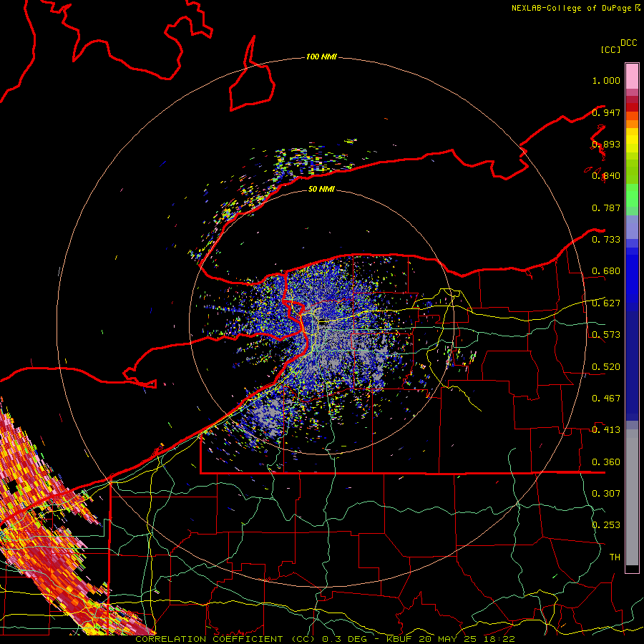Select the 0.360 scale value
Screen dimensions: 644x644
coord(606,462)
